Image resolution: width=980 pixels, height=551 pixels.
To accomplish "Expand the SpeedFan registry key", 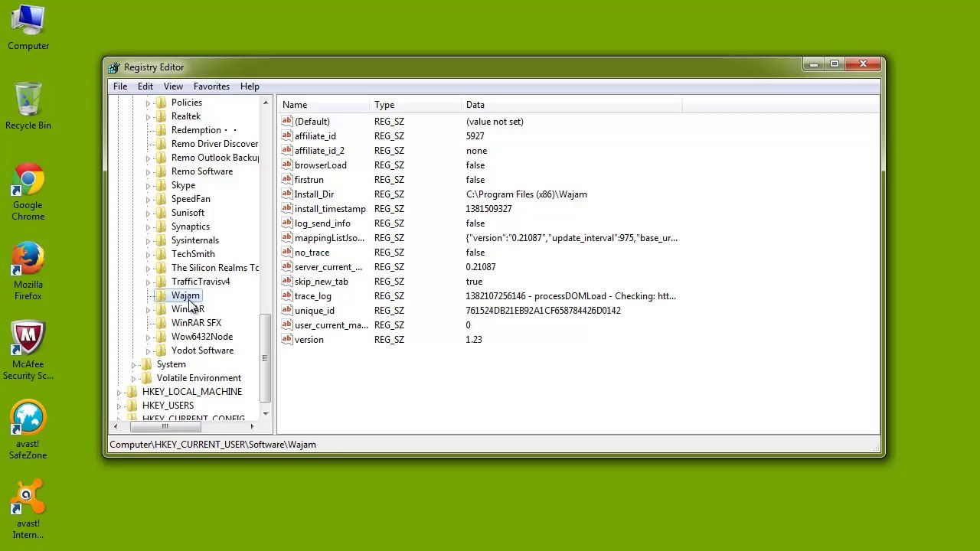I will [148, 199].
